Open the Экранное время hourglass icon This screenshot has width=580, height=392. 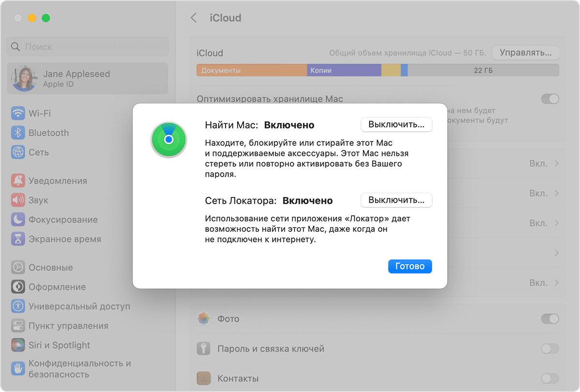pyautogui.click(x=18, y=239)
